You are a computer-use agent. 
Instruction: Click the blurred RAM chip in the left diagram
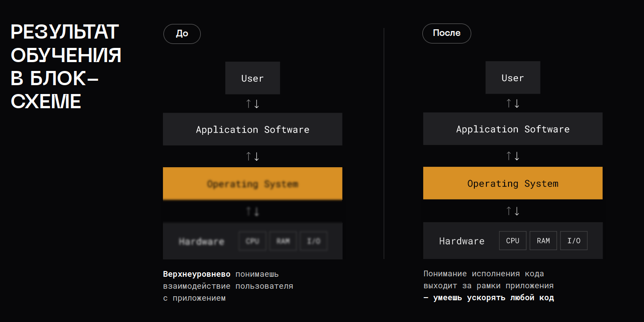(283, 241)
